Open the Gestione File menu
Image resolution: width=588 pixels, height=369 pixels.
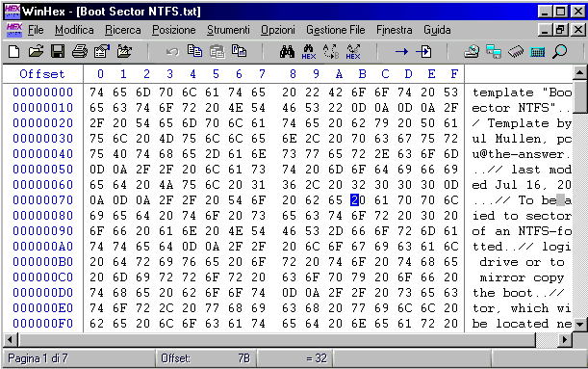click(336, 30)
